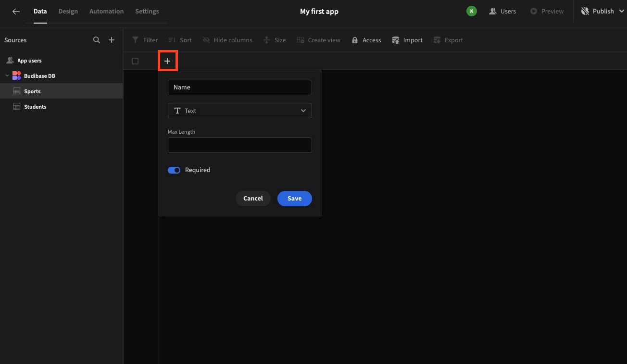The width and height of the screenshot is (627, 364).
Task: Click the Size icon in the toolbar
Action: [x=266, y=40]
